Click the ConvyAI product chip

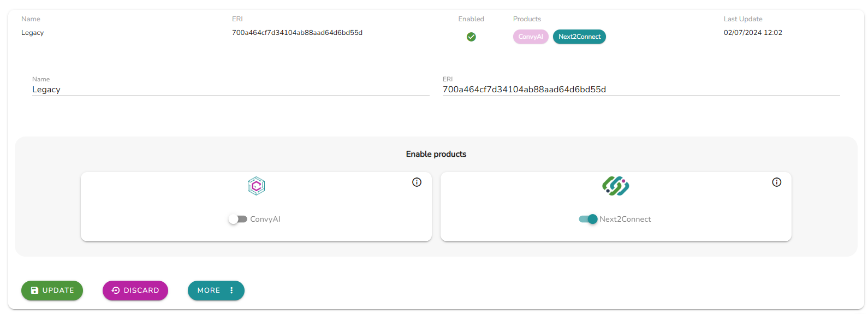(x=531, y=37)
